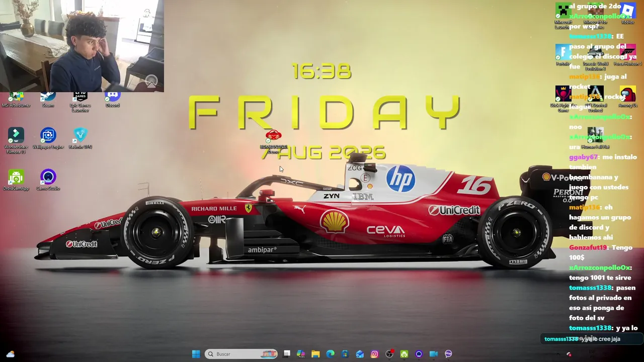Switch to DroidCam on the taskbar
This screenshot has width=644, height=362.
pyautogui.click(x=404, y=354)
